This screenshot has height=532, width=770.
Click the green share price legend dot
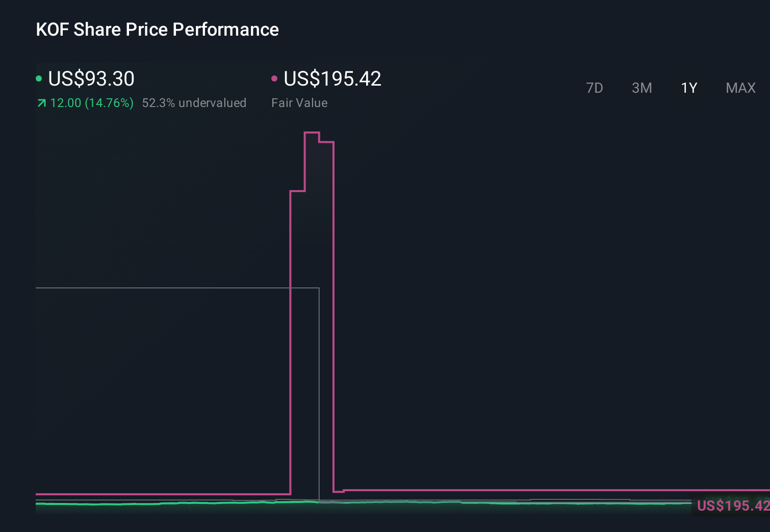(x=39, y=78)
